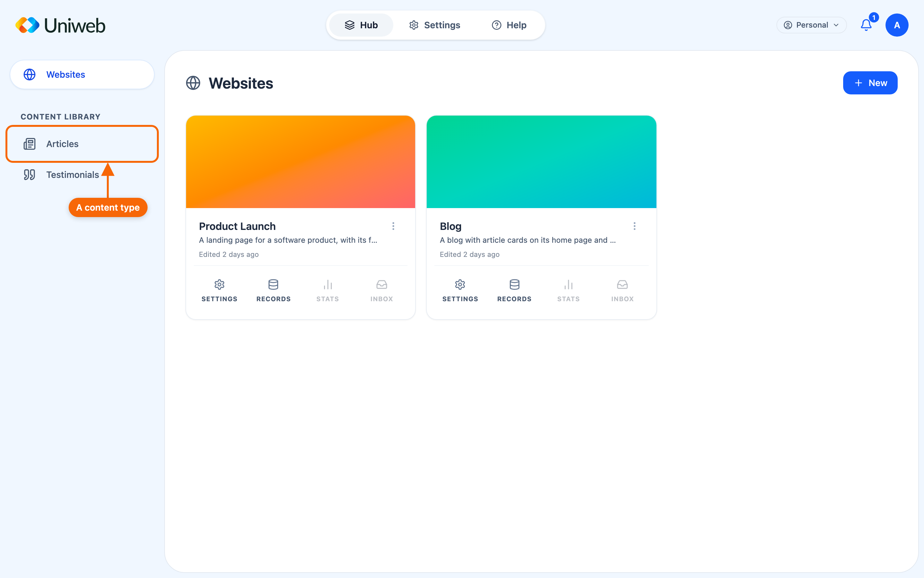924x578 pixels.
Task: Click the 'CONTENT LIBRARY' section label
Action: pyautogui.click(x=60, y=117)
